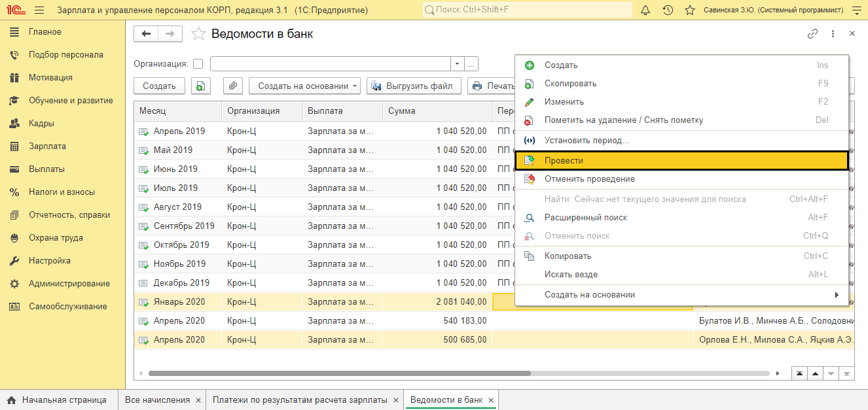Click the Выгрузить файл button

tap(414, 86)
